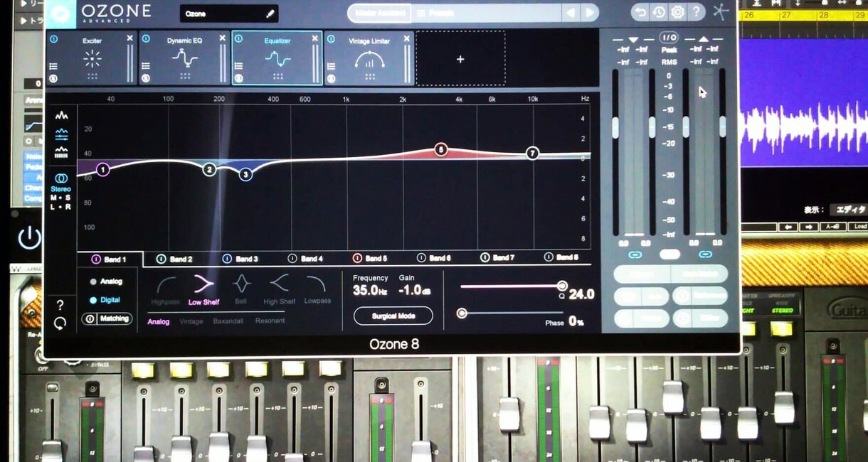This screenshot has height=462, width=868.
Task: Select the Digital EQ mode radio
Action: coord(92,300)
